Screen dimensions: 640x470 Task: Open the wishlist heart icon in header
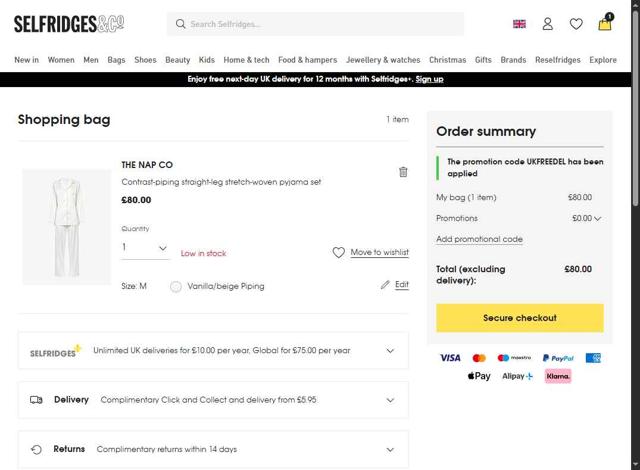[576, 24]
